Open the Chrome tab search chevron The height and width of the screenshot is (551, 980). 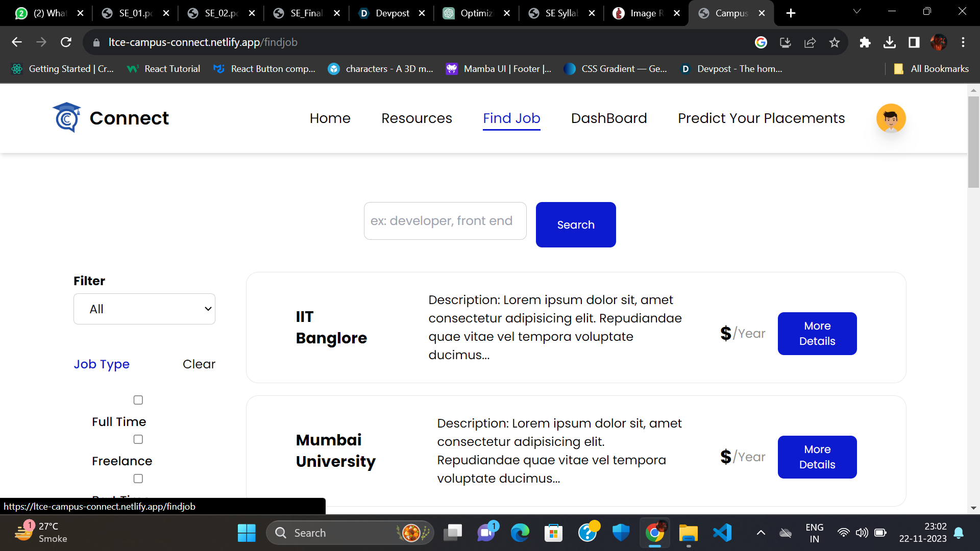point(857,12)
